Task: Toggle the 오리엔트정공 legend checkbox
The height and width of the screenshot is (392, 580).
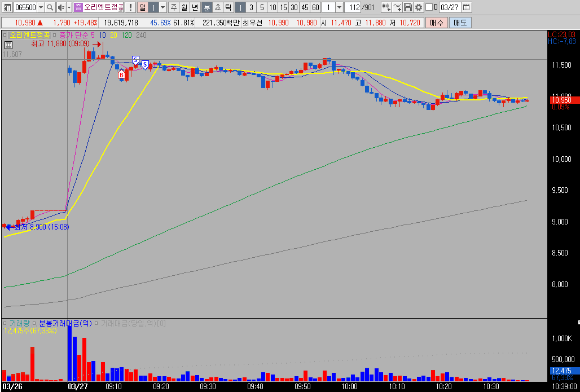Action: coord(5,35)
